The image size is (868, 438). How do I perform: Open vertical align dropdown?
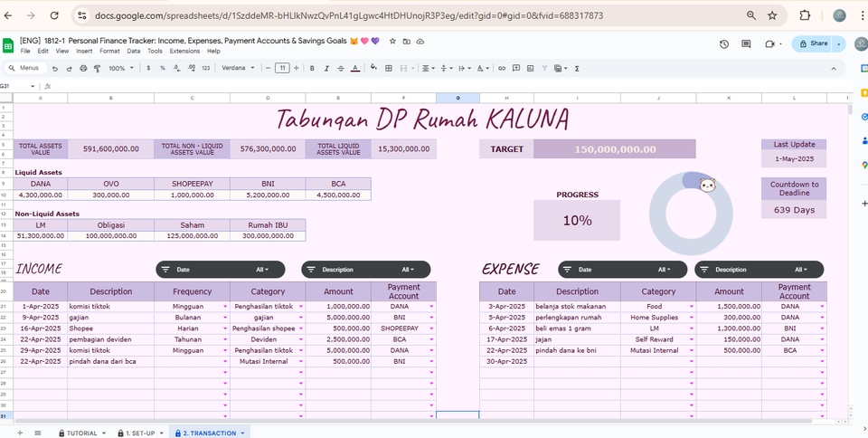[446, 68]
